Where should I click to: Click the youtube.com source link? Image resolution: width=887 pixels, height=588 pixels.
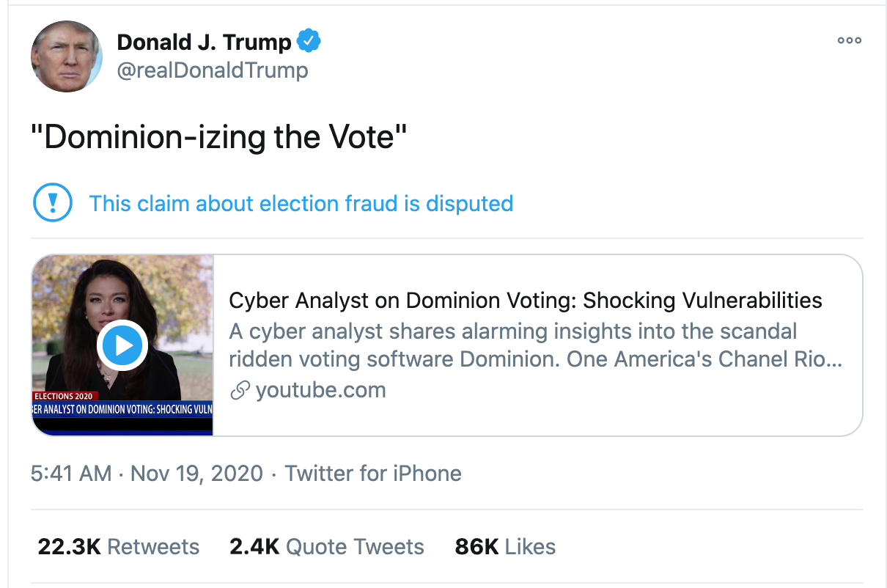click(x=320, y=390)
